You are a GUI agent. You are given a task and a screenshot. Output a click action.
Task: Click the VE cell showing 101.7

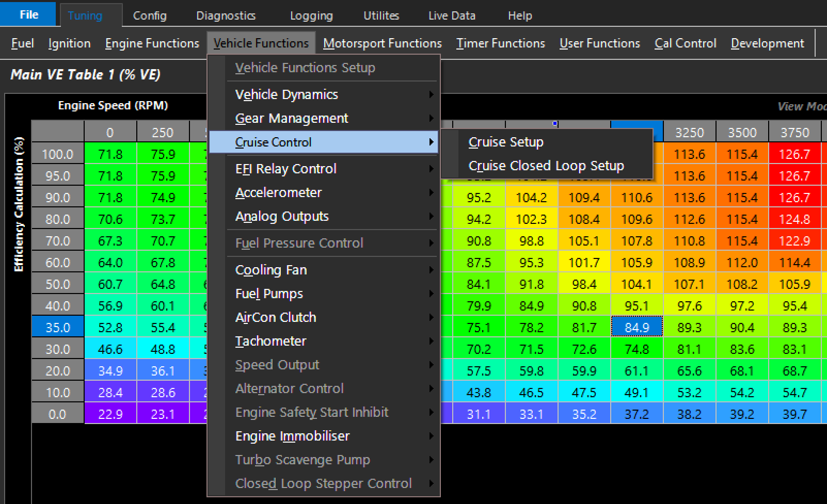[x=584, y=262]
